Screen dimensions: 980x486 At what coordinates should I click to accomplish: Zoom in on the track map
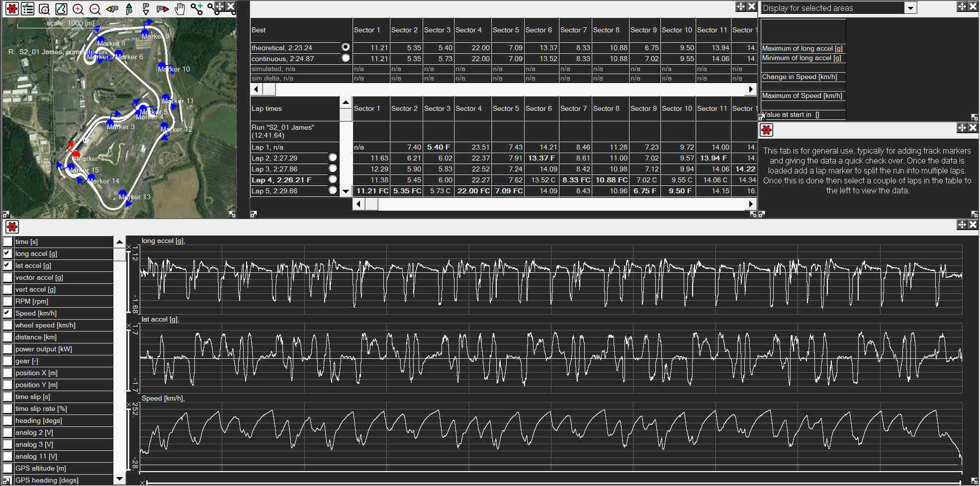78,8
